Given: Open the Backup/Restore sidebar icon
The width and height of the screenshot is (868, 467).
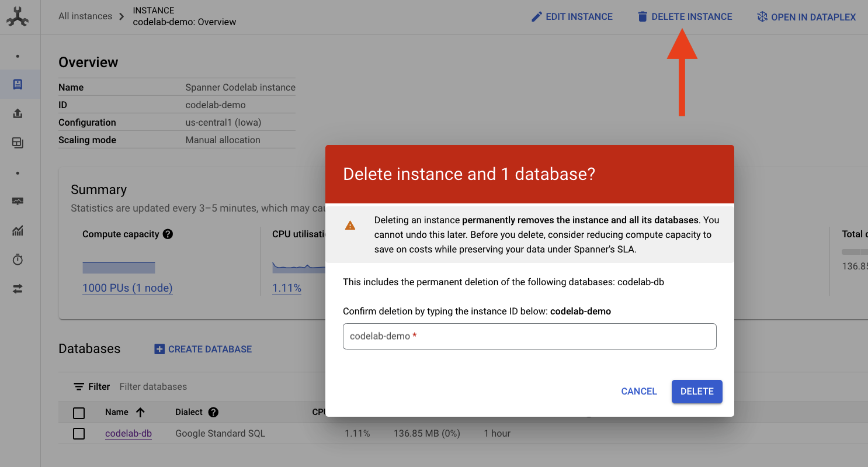Looking at the screenshot, I should (x=18, y=143).
